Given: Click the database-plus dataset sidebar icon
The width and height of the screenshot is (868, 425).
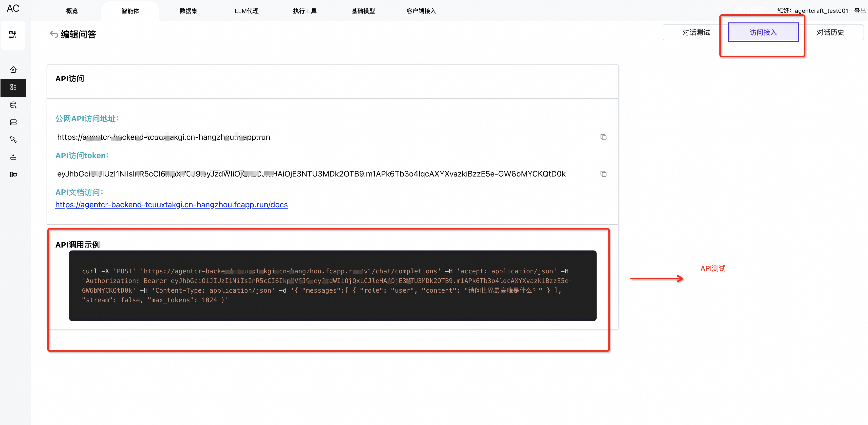Looking at the screenshot, I should (x=13, y=105).
